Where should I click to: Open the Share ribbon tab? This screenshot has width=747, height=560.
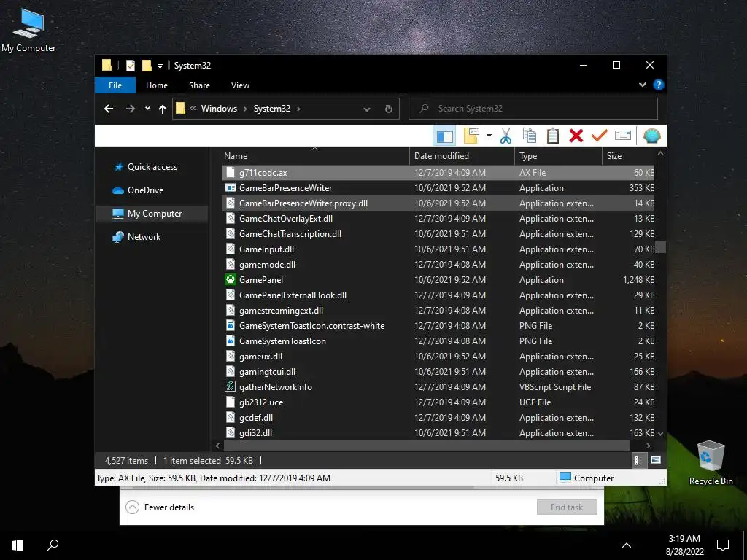(199, 85)
